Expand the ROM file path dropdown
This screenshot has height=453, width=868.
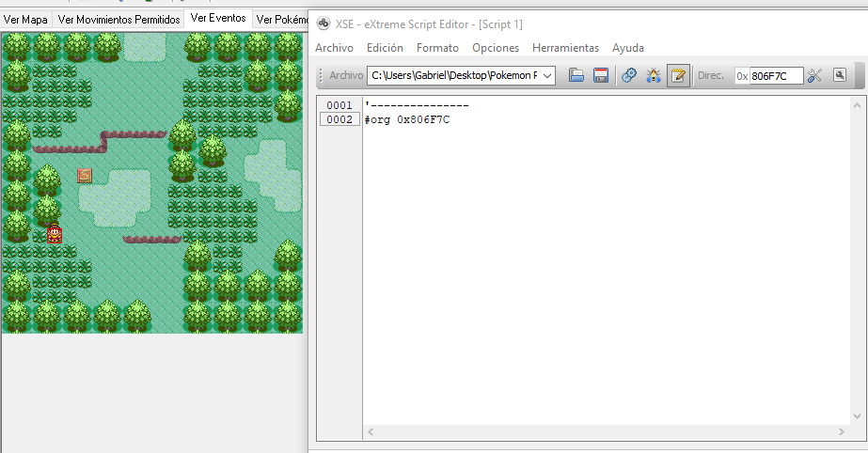click(x=548, y=75)
